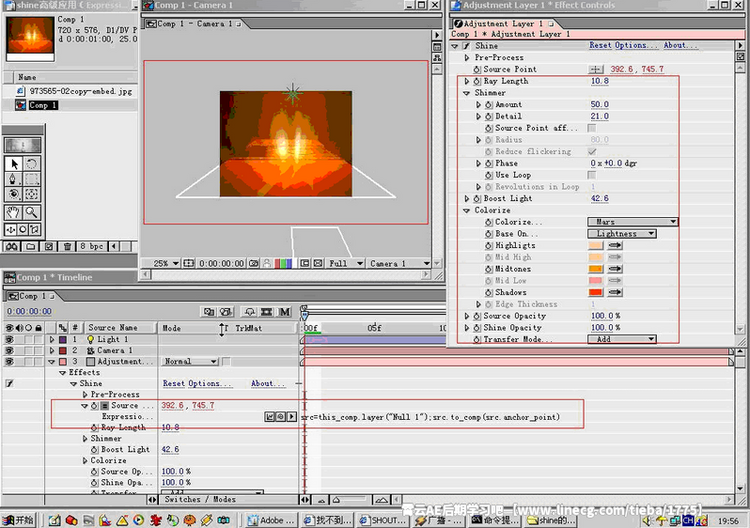Image resolution: width=750 pixels, height=528 pixels.
Task: Select the Orbit Camera tool
Action: (x=13, y=194)
